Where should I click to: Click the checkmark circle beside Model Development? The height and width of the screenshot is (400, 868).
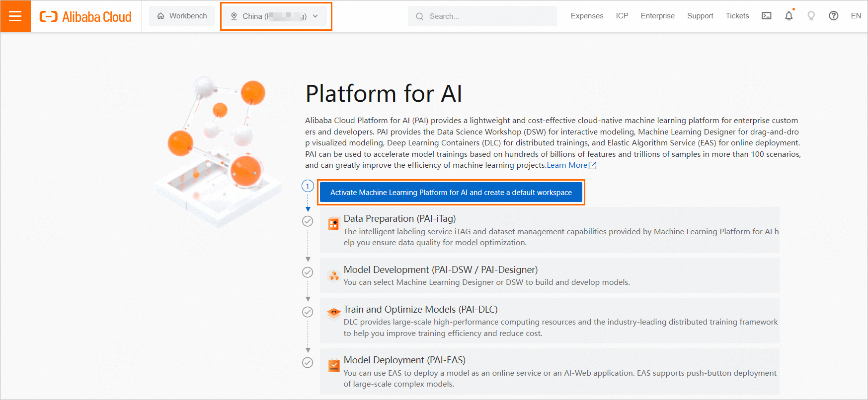click(308, 272)
